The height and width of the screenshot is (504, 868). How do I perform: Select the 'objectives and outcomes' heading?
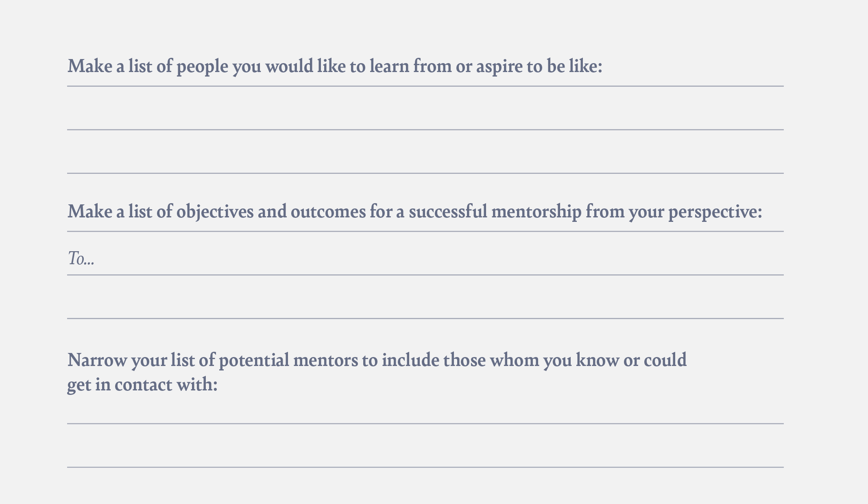pos(414,212)
